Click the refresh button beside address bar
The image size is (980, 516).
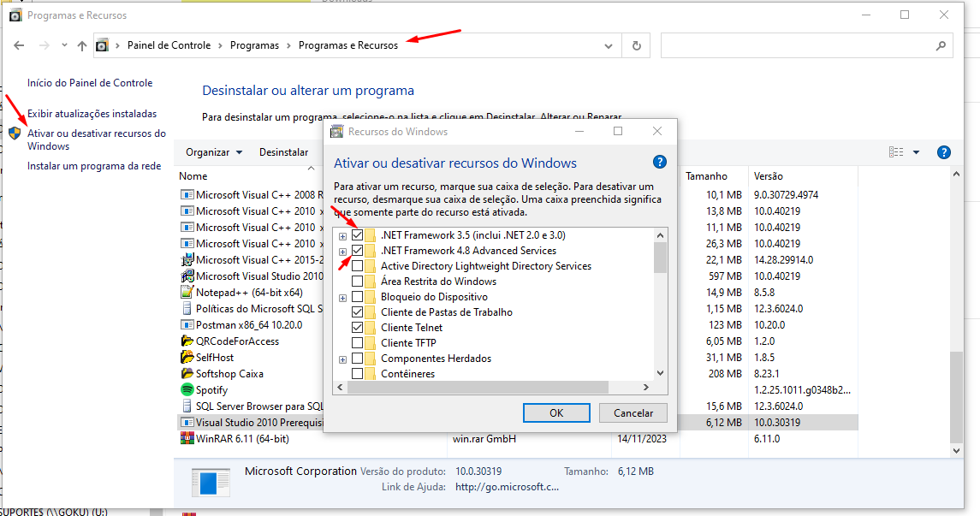[636, 46]
